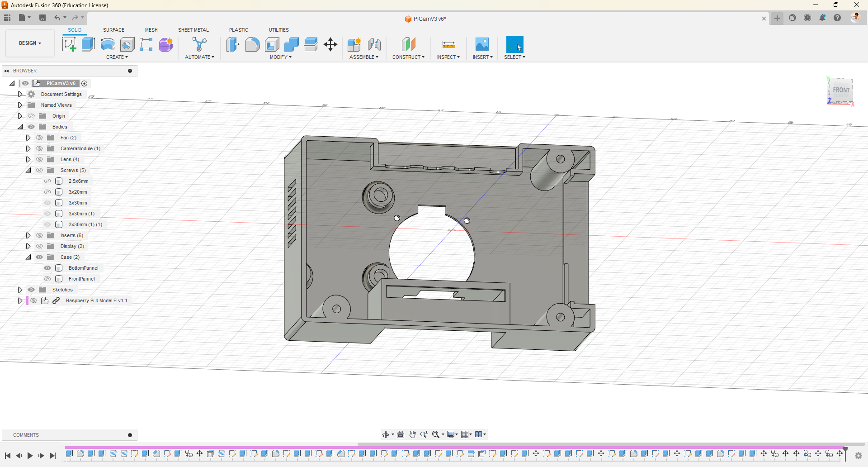Viewport: 868px width, 467px height.
Task: Click the Undo arrow icon
Action: (57, 18)
